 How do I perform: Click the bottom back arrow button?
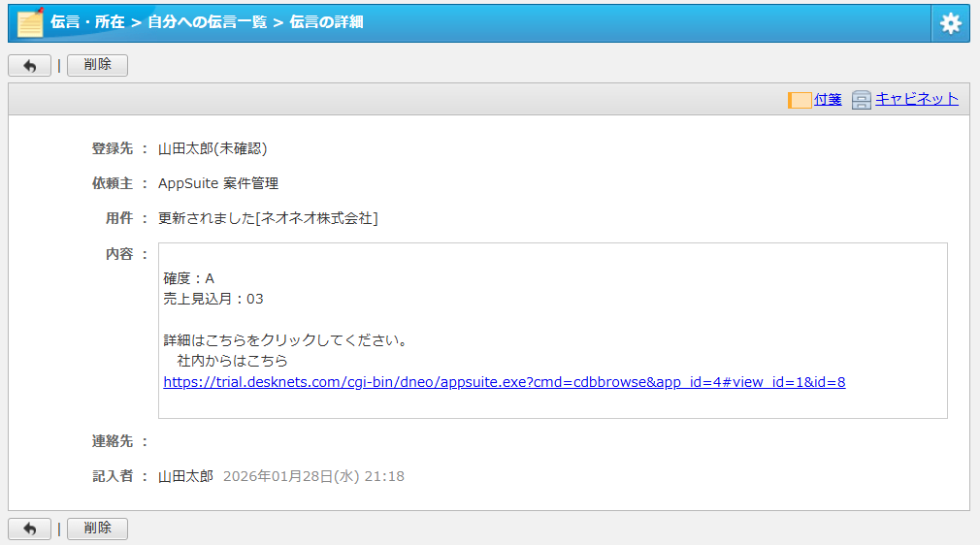30,529
